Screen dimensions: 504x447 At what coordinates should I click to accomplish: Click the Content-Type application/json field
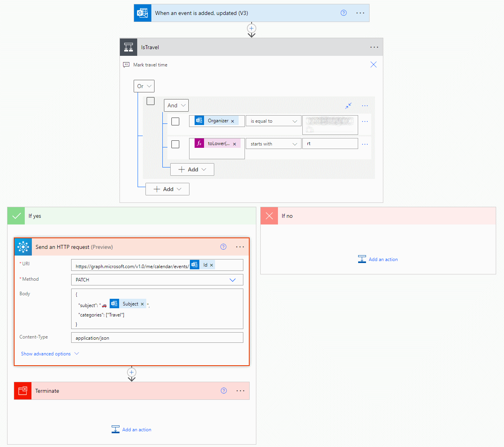click(x=157, y=338)
